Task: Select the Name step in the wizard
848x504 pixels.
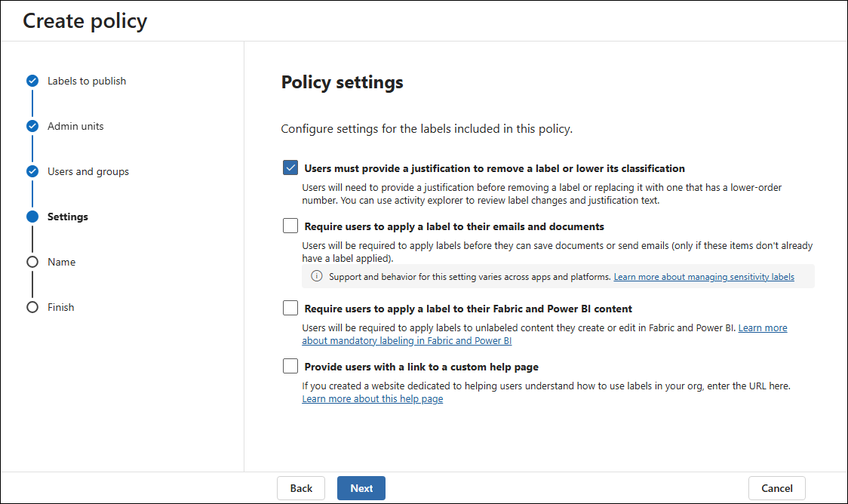Action: pyautogui.click(x=62, y=262)
